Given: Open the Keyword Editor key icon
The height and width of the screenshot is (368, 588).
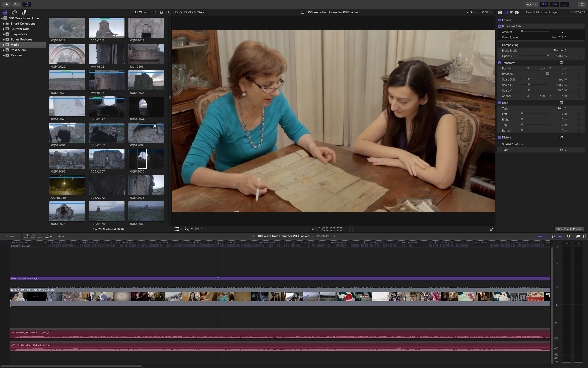Looking at the screenshot, I should click(16, 4).
